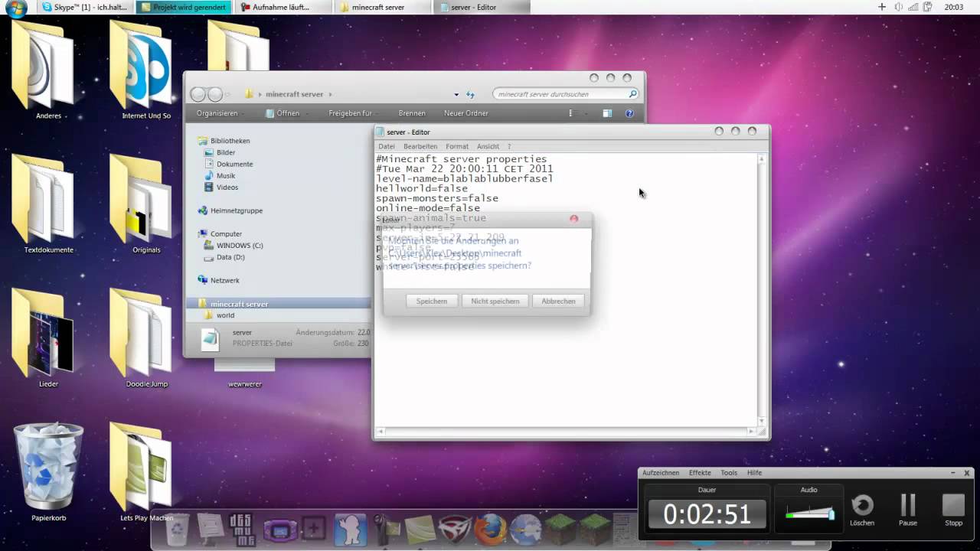Viewport: 980px width, 551px height.
Task: Open the Öffnen button in Explorer toolbar
Action: point(283,113)
